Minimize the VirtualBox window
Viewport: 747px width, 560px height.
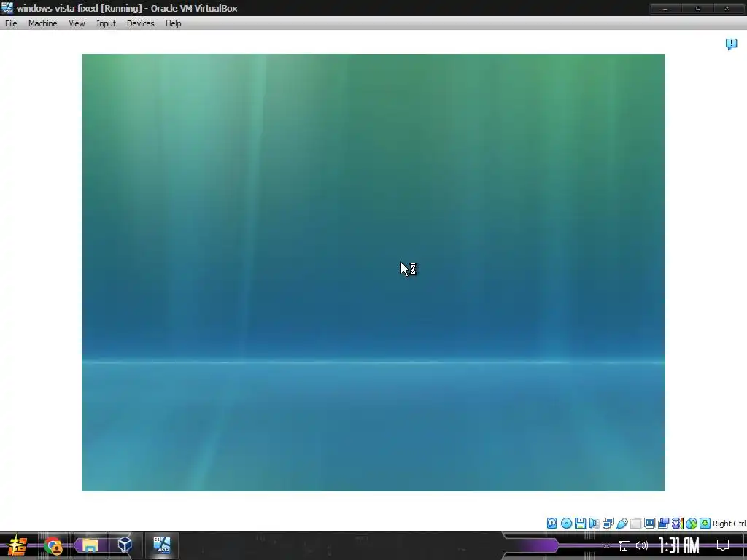click(x=665, y=8)
